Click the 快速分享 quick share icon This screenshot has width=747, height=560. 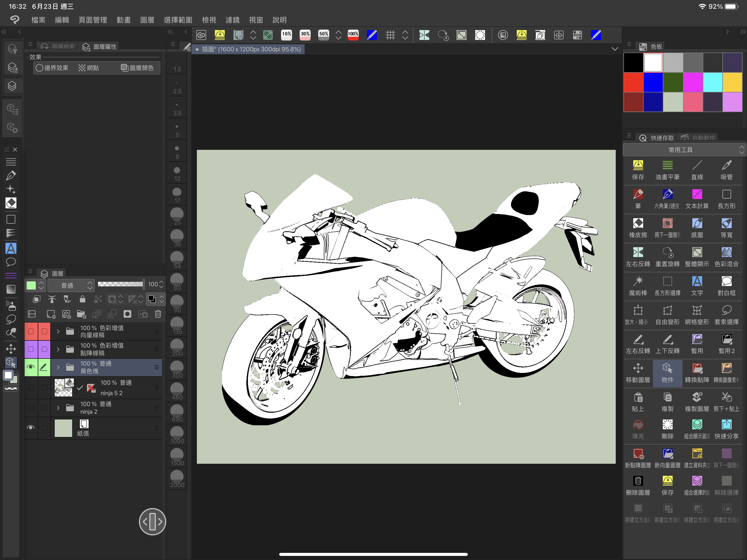point(726,430)
